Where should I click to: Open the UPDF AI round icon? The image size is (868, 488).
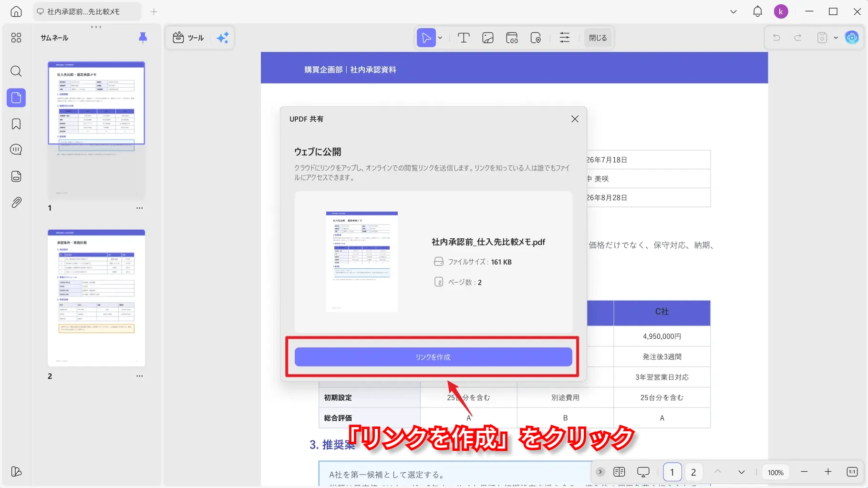852,37
